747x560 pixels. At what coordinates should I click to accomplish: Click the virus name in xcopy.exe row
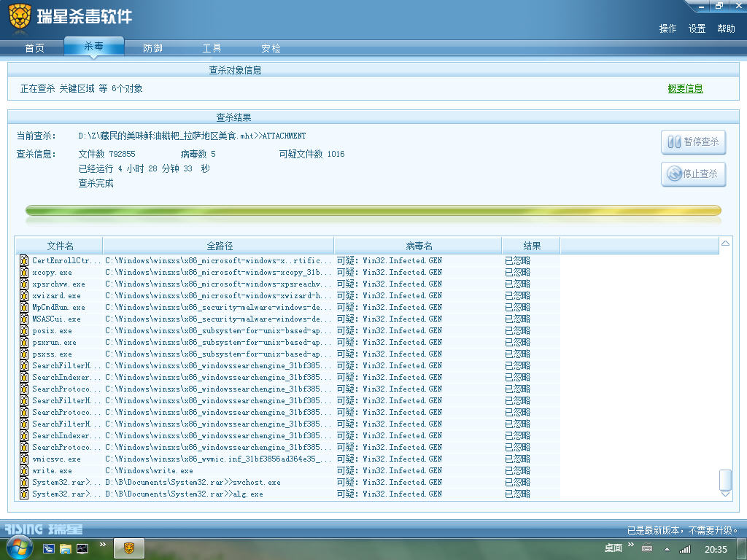[390, 273]
